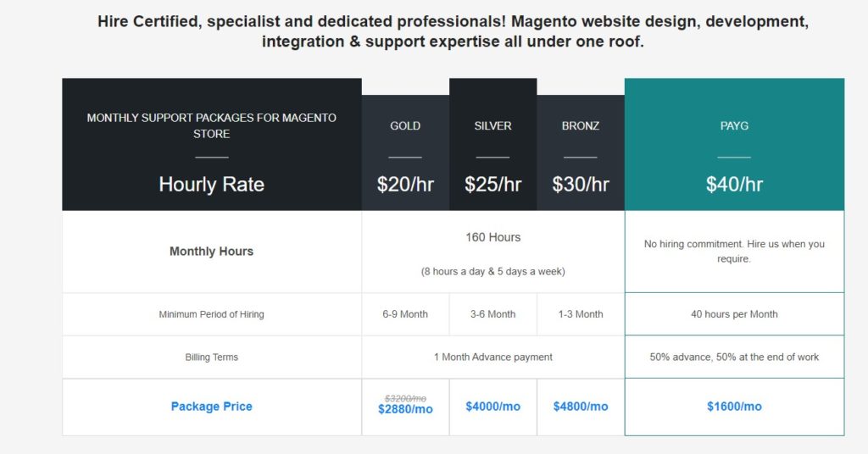The width and height of the screenshot is (868, 454).
Task: Click the $2880/mo Gold package price
Action: click(x=405, y=410)
